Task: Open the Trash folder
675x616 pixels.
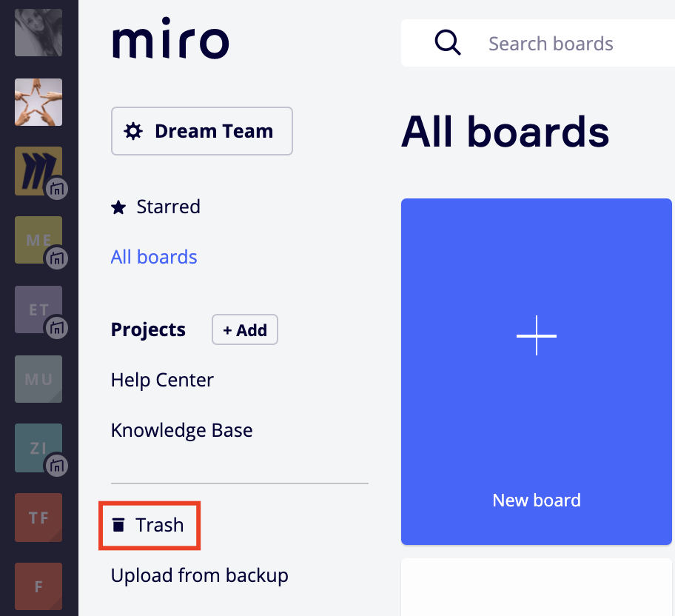Action: [x=159, y=525]
